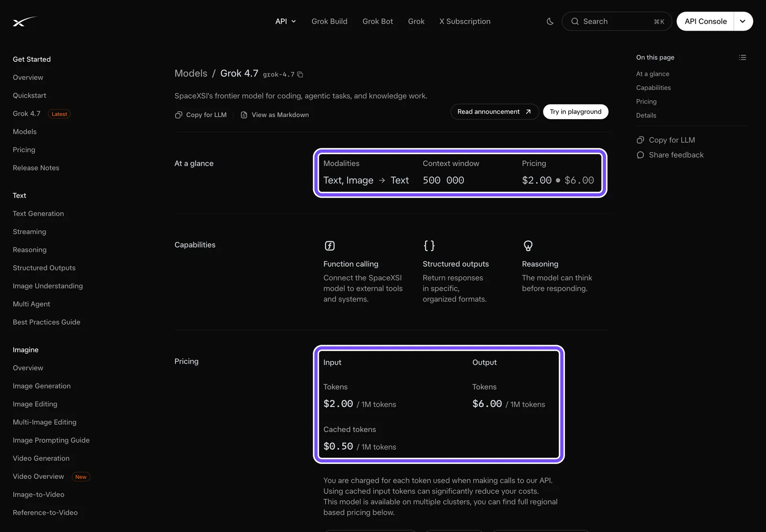The image size is (766, 532).
Task: Click the Function calling capability icon
Action: pyautogui.click(x=330, y=246)
